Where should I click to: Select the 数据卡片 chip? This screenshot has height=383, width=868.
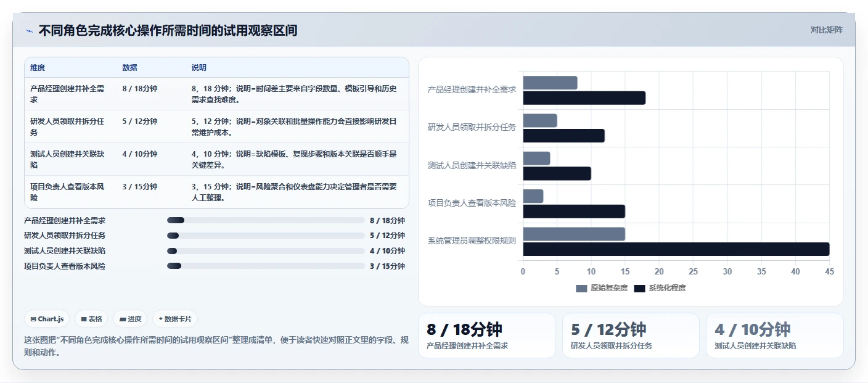pos(175,319)
